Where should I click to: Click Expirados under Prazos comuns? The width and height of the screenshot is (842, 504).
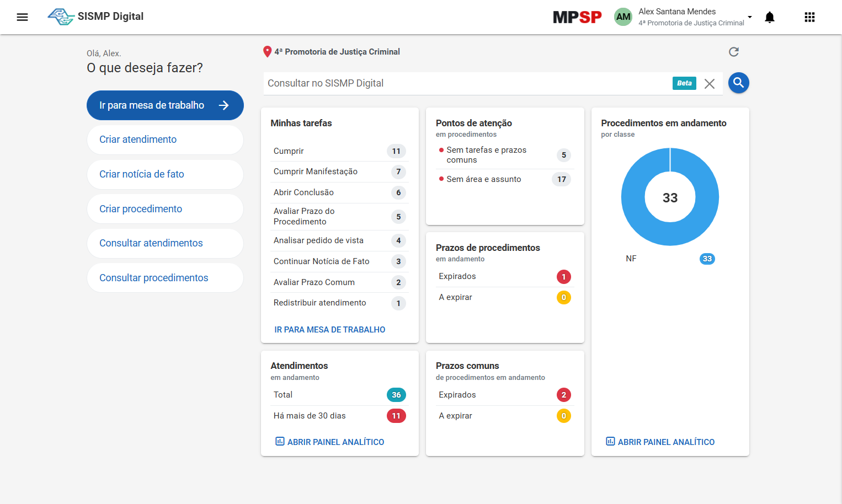pos(505,395)
